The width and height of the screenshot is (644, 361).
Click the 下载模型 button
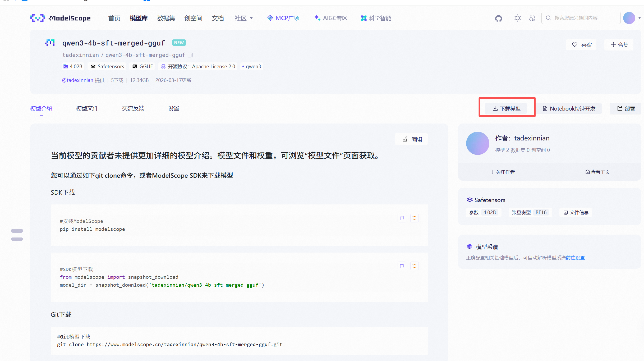pyautogui.click(x=506, y=109)
